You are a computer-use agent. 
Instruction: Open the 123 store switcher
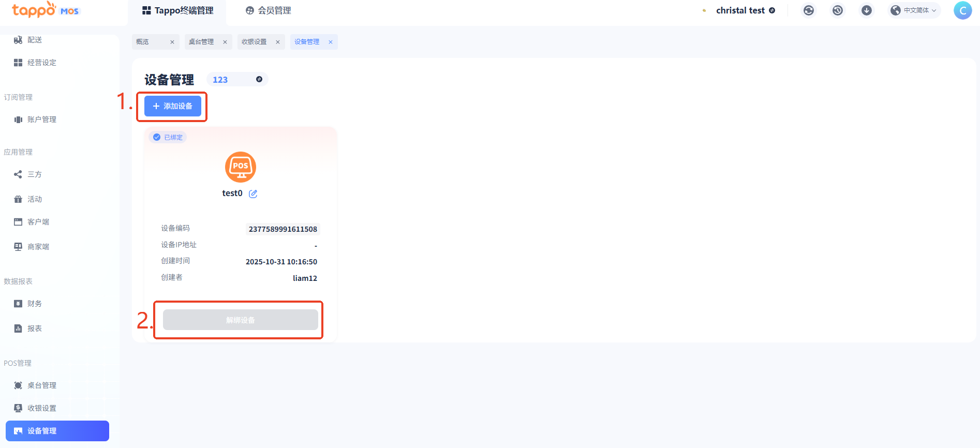[237, 80]
